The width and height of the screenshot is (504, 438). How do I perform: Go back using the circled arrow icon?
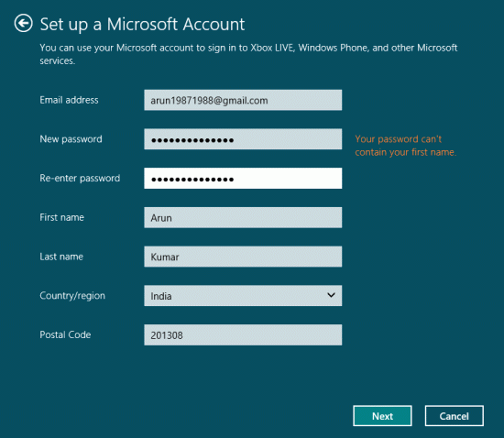click(24, 24)
